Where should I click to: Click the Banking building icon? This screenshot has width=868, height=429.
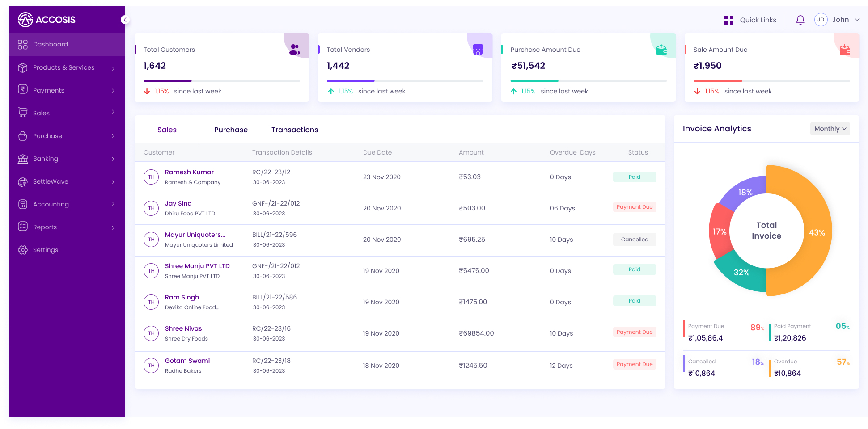[x=23, y=159]
